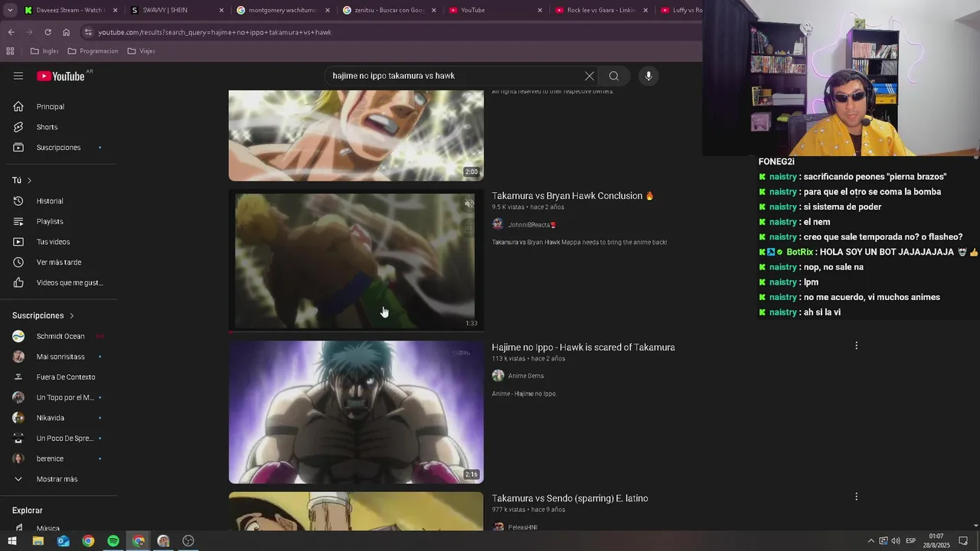Open the Ingles bookmark folder

pyautogui.click(x=44, y=51)
